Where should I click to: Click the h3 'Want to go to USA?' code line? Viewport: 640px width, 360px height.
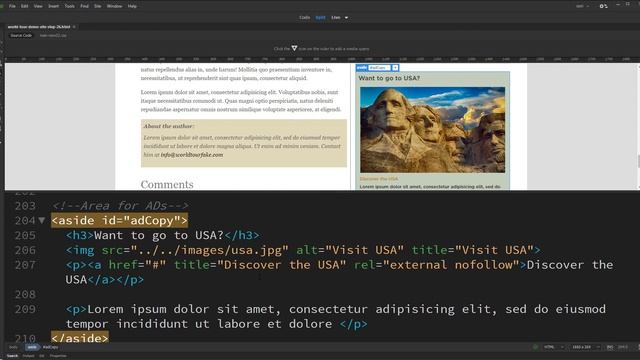pyautogui.click(x=162, y=235)
